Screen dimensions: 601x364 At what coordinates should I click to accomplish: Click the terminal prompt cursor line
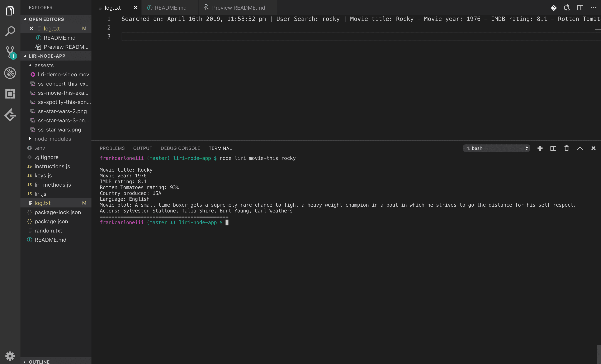click(164, 222)
